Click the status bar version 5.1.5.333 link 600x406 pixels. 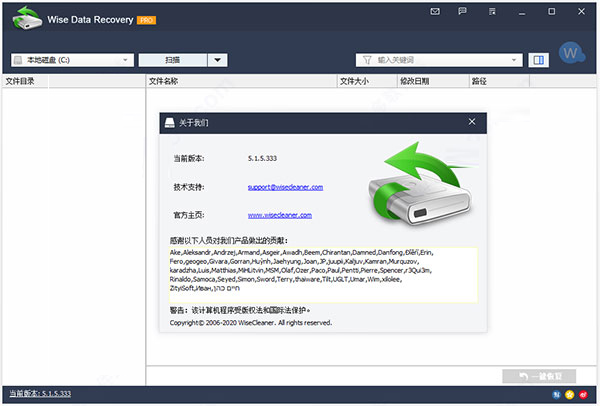pos(40,393)
